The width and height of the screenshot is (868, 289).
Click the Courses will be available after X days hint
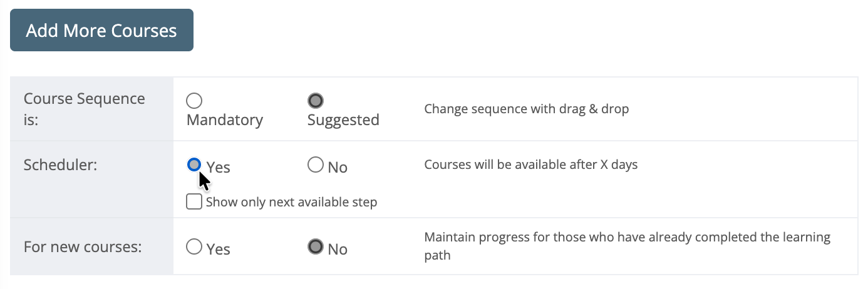(530, 165)
